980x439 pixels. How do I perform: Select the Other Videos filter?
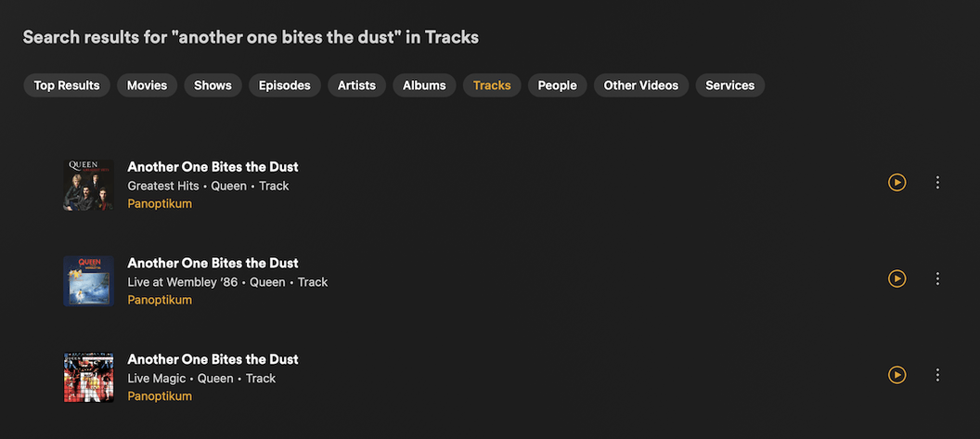[640, 85]
